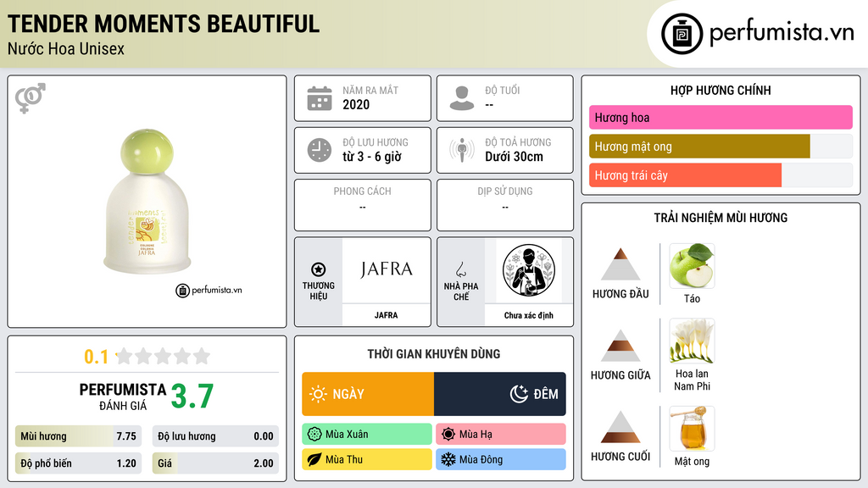The width and height of the screenshot is (868, 488).
Task: Select the Đêm nighttime block
Action: pos(500,394)
